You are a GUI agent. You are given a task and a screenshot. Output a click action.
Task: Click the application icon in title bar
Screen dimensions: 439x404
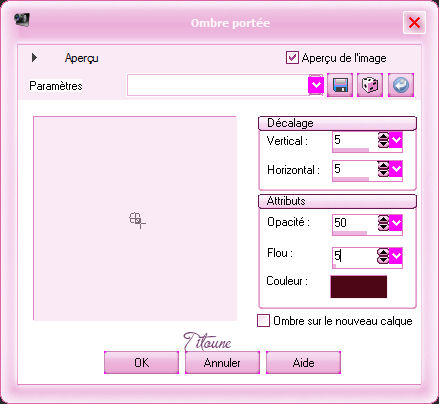tap(22, 20)
